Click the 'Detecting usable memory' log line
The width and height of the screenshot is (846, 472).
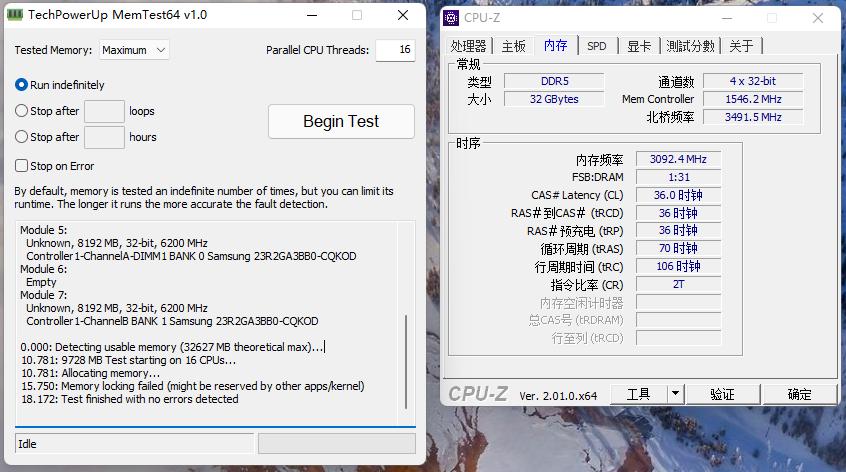[x=172, y=347]
